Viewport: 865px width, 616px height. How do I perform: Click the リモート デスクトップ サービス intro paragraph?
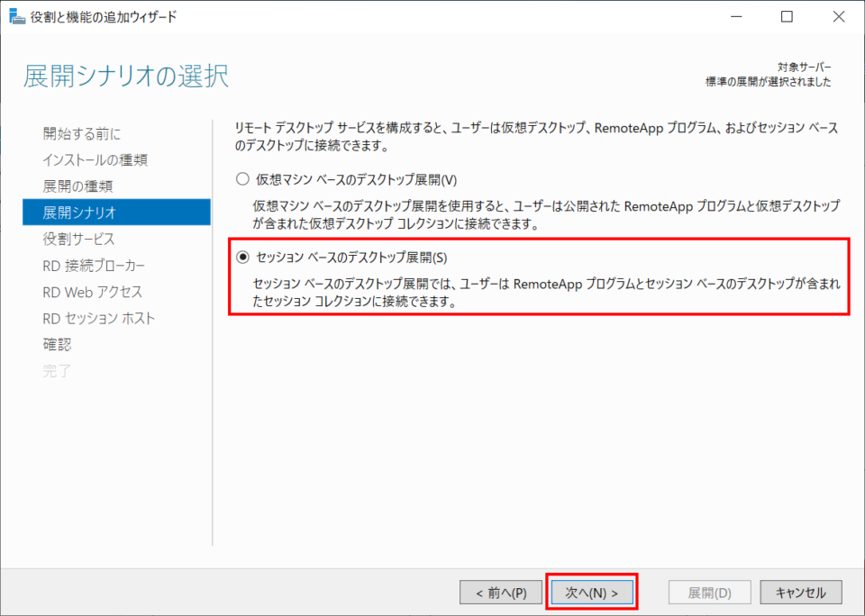click(536, 137)
